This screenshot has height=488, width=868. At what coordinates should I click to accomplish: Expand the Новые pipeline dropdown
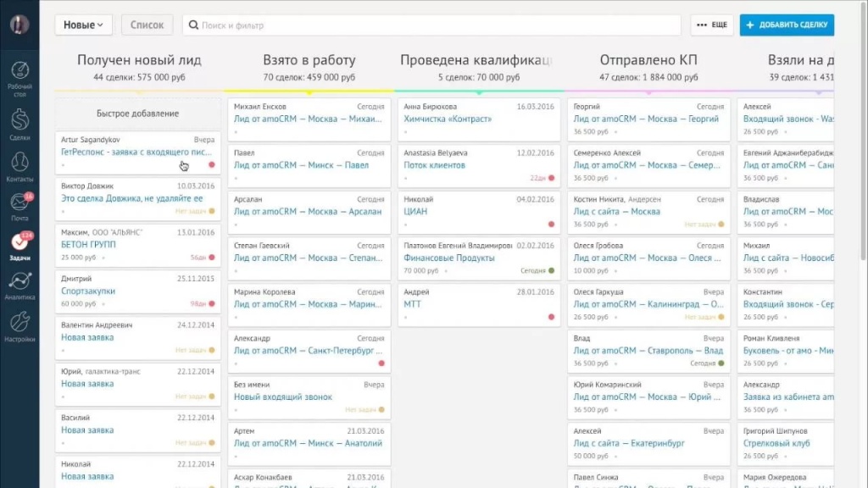tap(83, 25)
